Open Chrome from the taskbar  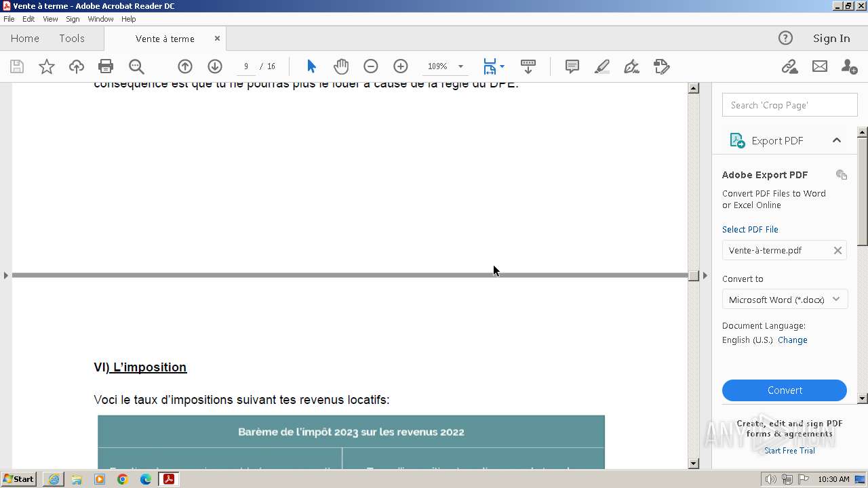point(123,479)
